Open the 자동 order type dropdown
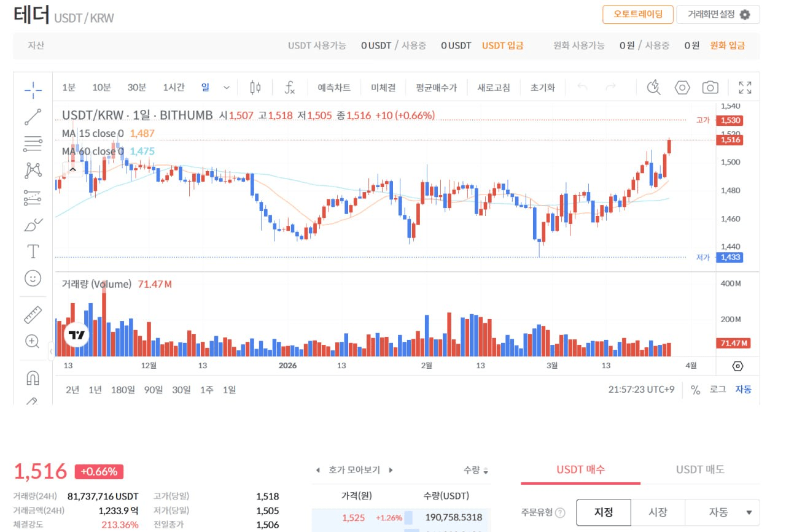 pyautogui.click(x=722, y=512)
